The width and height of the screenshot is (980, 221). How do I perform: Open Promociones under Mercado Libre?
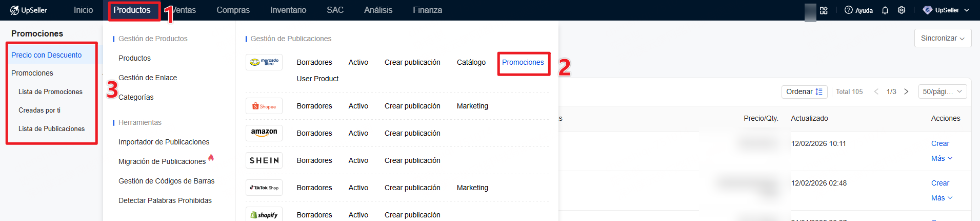pyautogui.click(x=523, y=62)
